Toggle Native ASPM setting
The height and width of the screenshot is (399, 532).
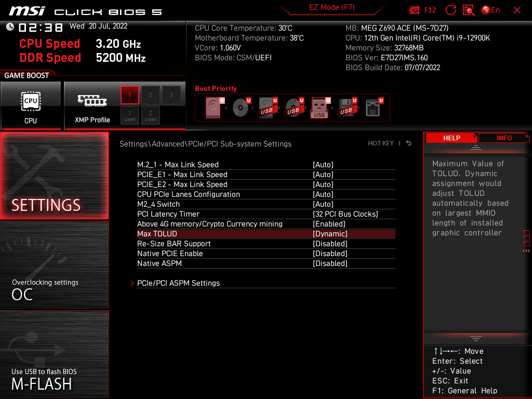click(x=266, y=263)
